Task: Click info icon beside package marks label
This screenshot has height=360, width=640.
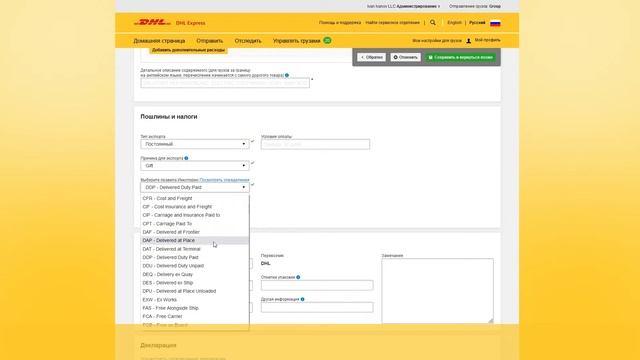Action: click(x=298, y=277)
